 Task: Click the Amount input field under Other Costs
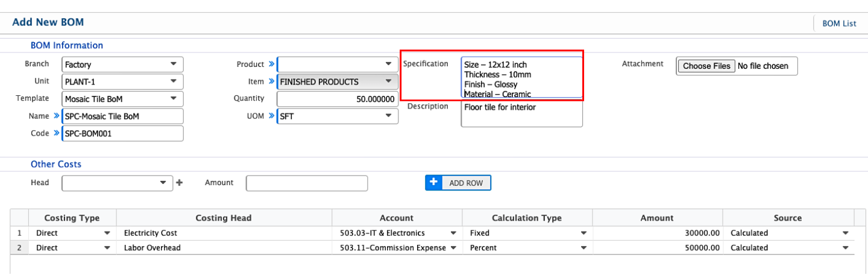click(x=307, y=183)
